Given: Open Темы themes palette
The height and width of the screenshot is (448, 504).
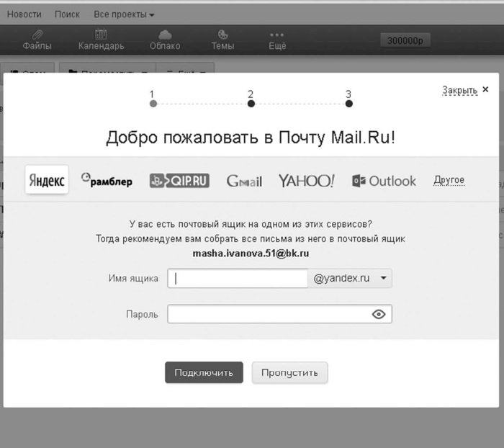Looking at the screenshot, I should [x=222, y=40].
